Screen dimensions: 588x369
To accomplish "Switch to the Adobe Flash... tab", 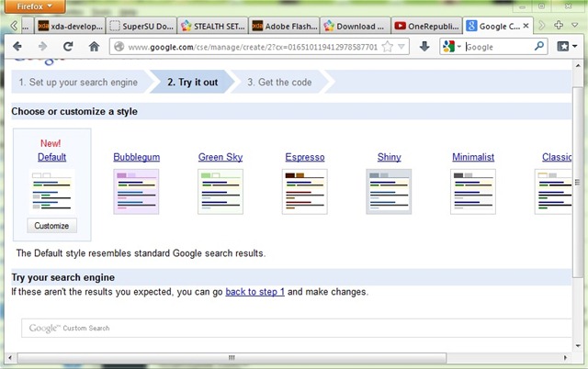I will [x=284, y=27].
